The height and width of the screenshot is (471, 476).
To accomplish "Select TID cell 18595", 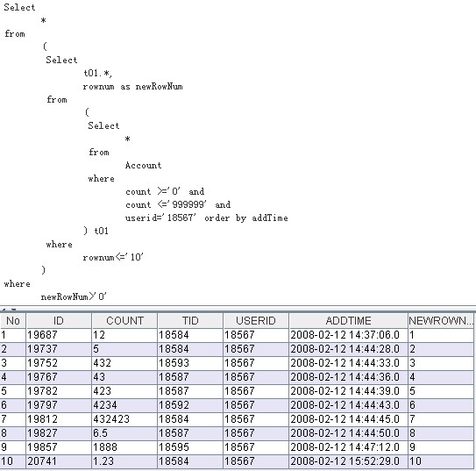I will pos(190,447).
